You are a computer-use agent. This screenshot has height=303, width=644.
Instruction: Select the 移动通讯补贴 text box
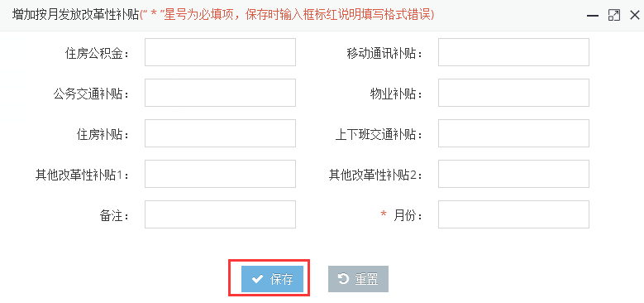513,52
